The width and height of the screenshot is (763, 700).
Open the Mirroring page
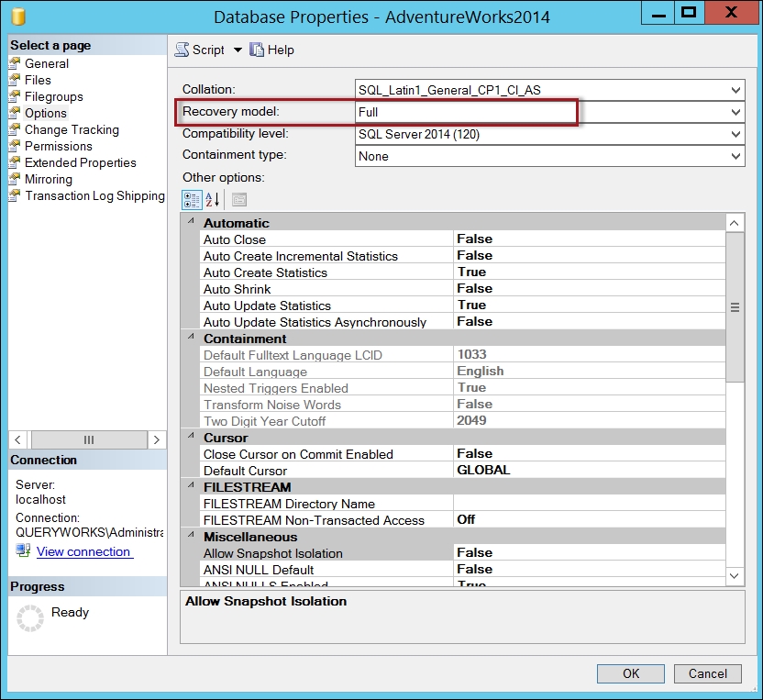tap(49, 179)
